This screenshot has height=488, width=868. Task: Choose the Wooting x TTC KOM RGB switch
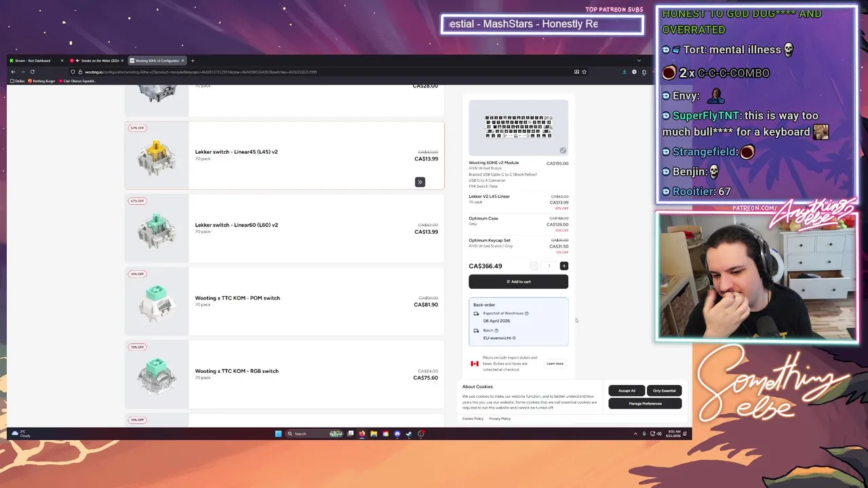pos(284,375)
